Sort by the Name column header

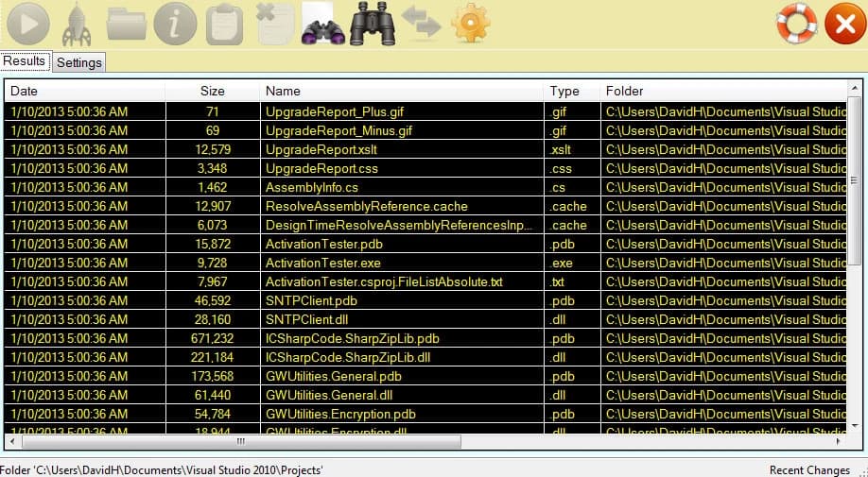pyautogui.click(x=401, y=91)
